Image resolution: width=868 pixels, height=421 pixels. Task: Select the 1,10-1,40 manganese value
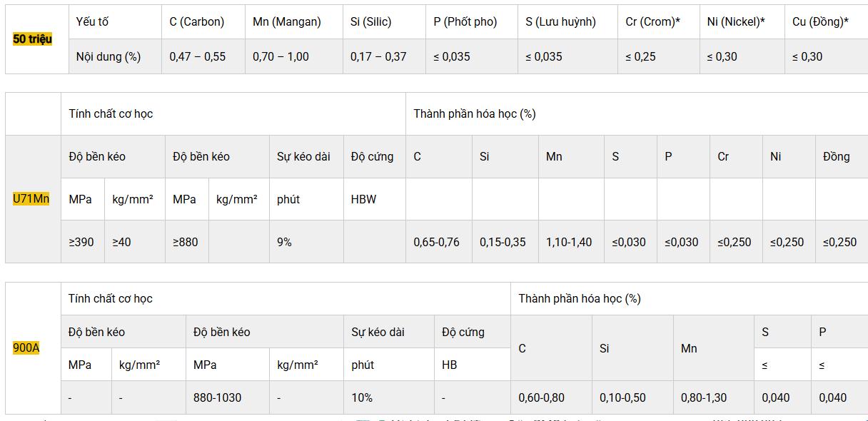pos(569,242)
